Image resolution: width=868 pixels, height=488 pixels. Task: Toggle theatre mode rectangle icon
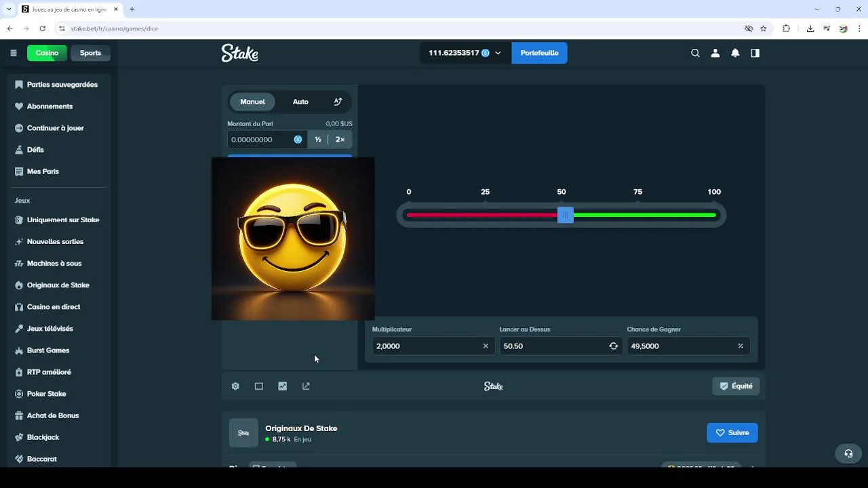(x=259, y=386)
